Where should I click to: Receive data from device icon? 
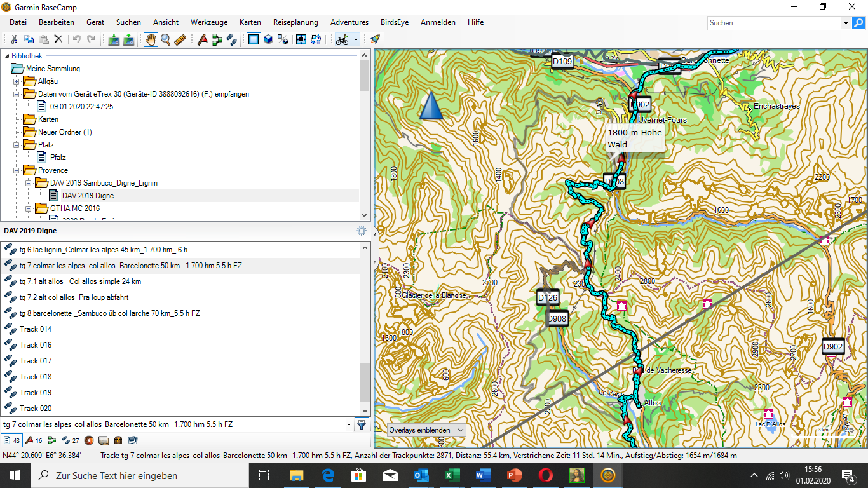point(128,39)
